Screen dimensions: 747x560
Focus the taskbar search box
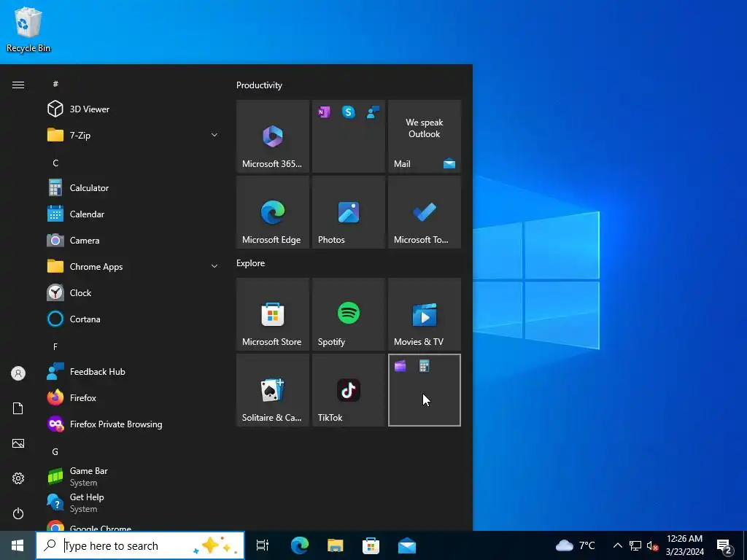point(140,545)
